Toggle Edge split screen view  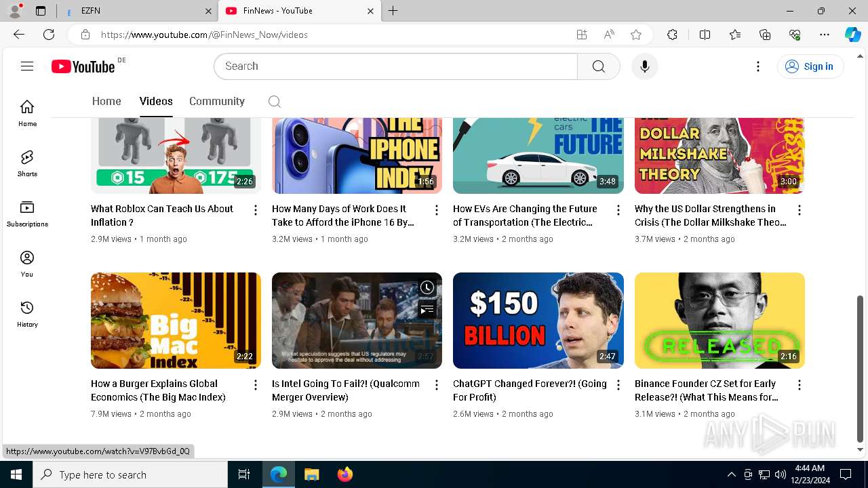[x=705, y=35]
